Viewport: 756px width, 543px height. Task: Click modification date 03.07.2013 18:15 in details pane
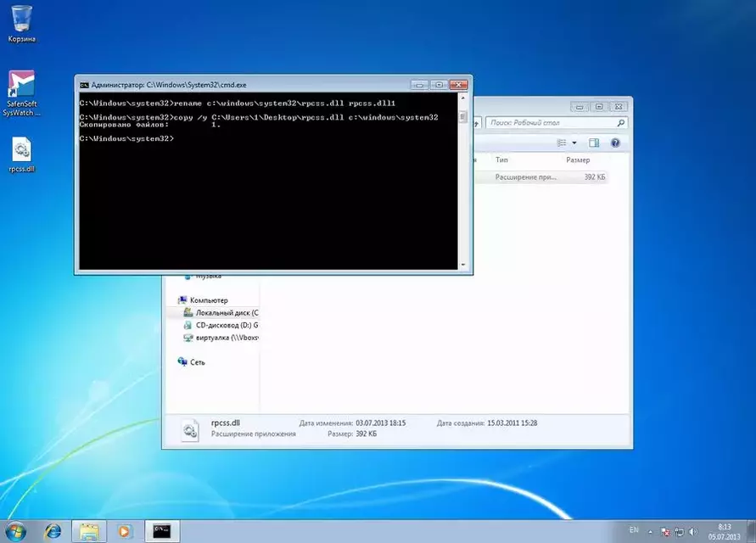tap(380, 423)
